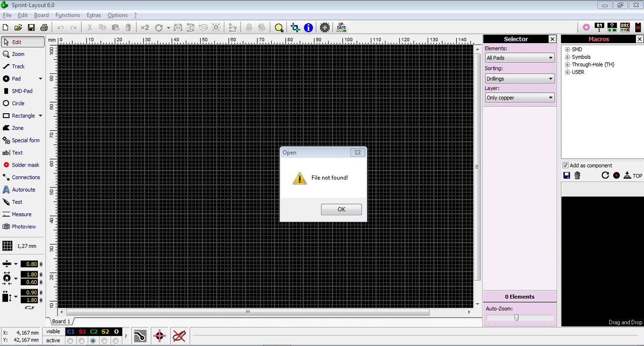This screenshot has height=346, width=644.
Task: Toggle the Add as component checkbox
Action: tap(566, 165)
